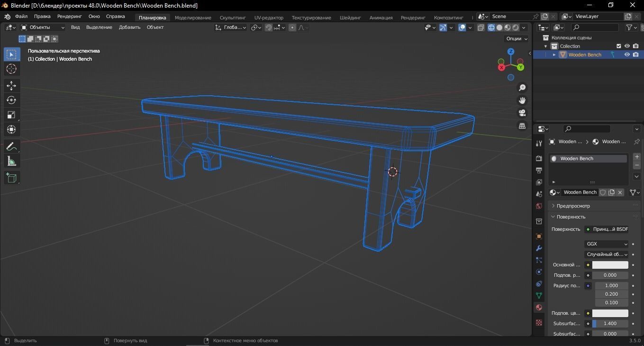
Task: Disable Collection in renders via camera icon
Action: point(635,46)
